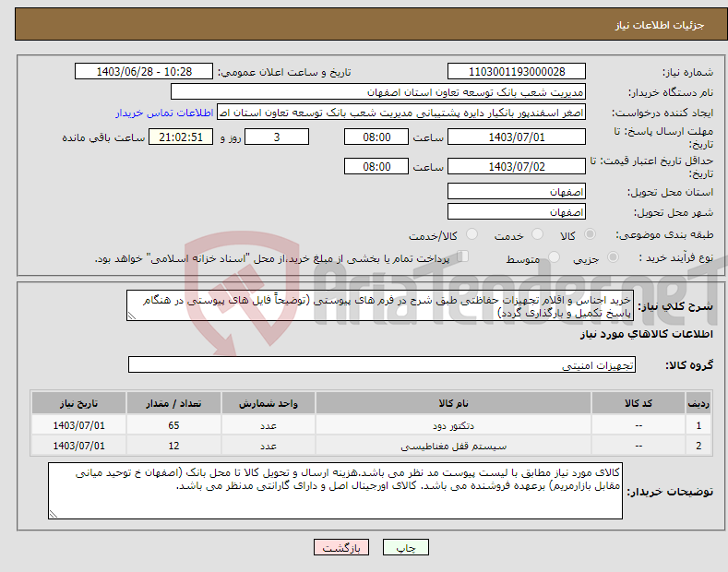Image resolution: width=728 pixels, height=572 pixels.
Task: Click the بازگشت back button
Action: (341, 547)
